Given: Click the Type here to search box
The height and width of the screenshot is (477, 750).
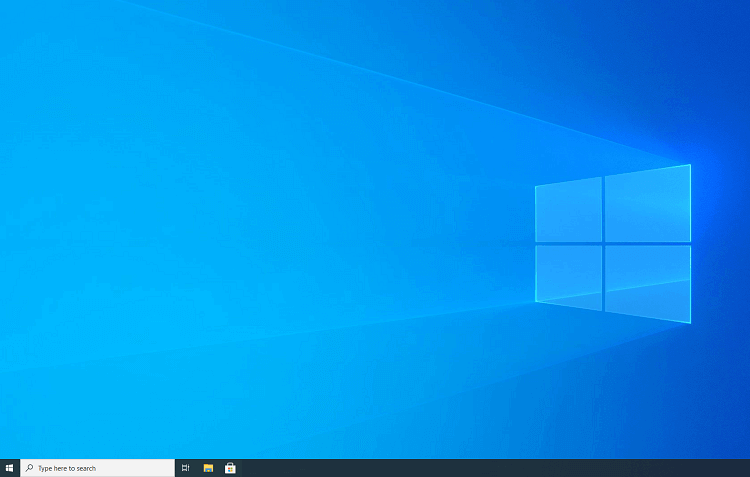Looking at the screenshot, I should coord(98,468).
